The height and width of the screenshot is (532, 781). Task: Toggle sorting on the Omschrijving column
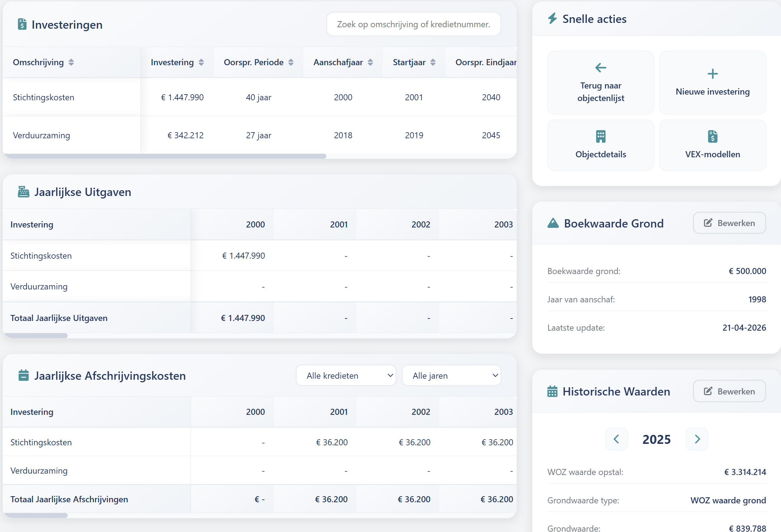[x=71, y=62]
